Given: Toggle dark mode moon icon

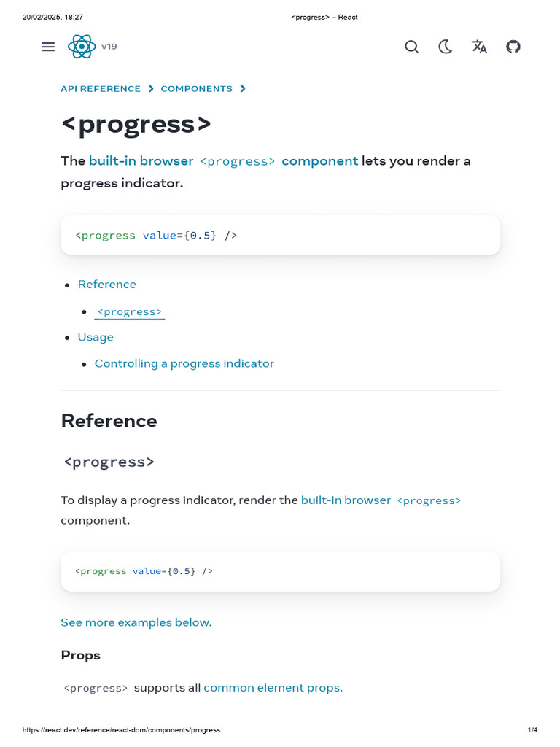Looking at the screenshot, I should pos(445,47).
